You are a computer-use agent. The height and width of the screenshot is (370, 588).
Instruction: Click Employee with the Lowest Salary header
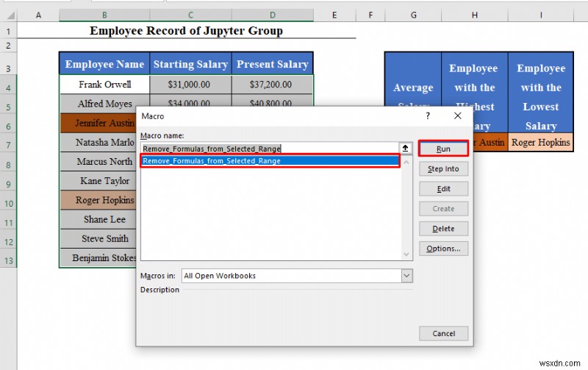541,92
